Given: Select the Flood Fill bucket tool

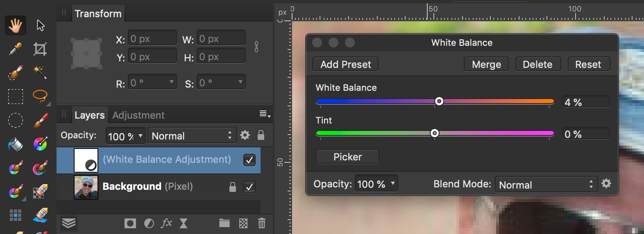Looking at the screenshot, I should pos(15,144).
